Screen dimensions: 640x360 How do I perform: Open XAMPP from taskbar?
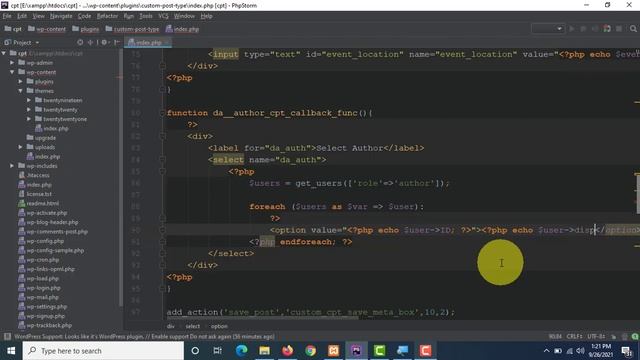tap(333, 351)
